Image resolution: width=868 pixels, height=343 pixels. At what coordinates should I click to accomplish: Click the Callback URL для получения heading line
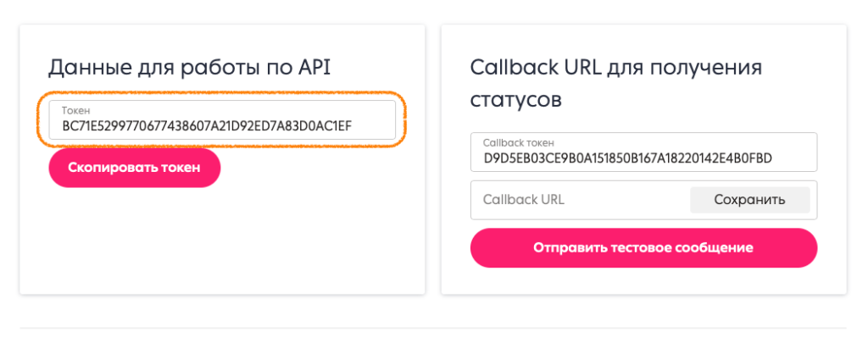tap(616, 68)
